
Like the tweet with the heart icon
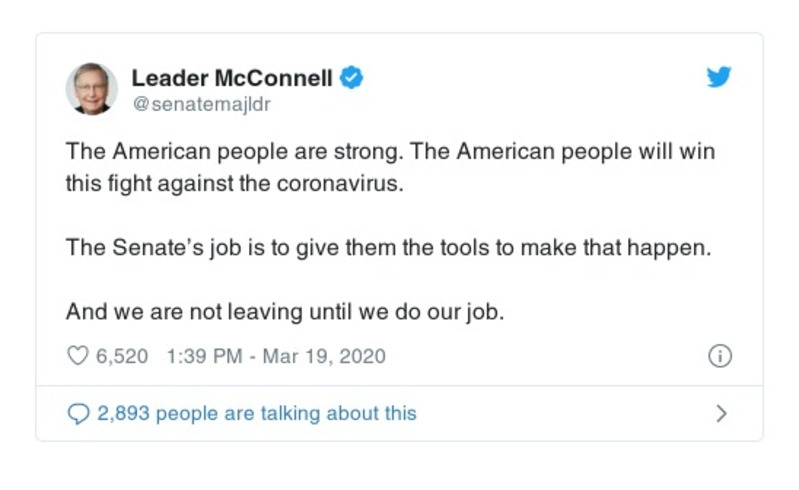[78, 356]
